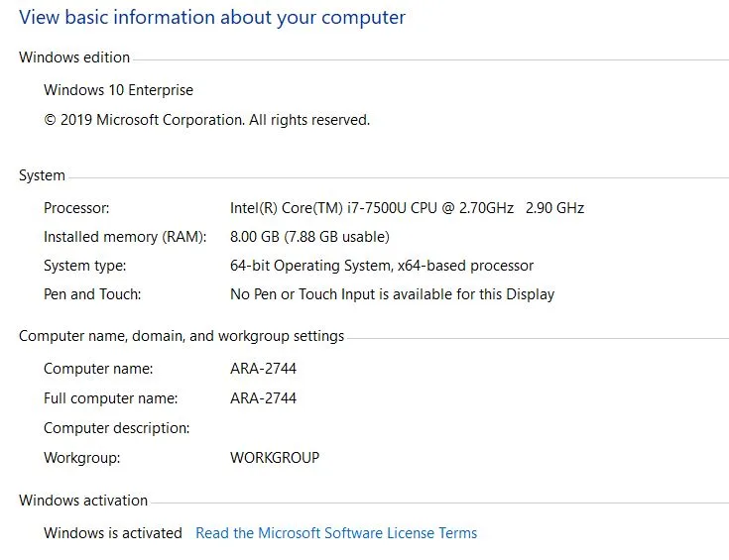The height and width of the screenshot is (560, 729).
Task: Select the 64-bit Operating System value
Action: click(382, 266)
